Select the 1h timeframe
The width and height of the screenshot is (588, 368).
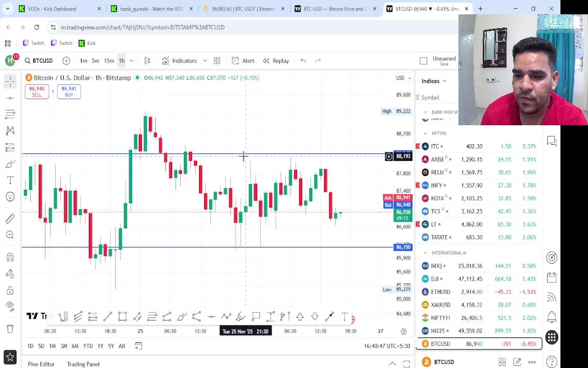(x=122, y=61)
